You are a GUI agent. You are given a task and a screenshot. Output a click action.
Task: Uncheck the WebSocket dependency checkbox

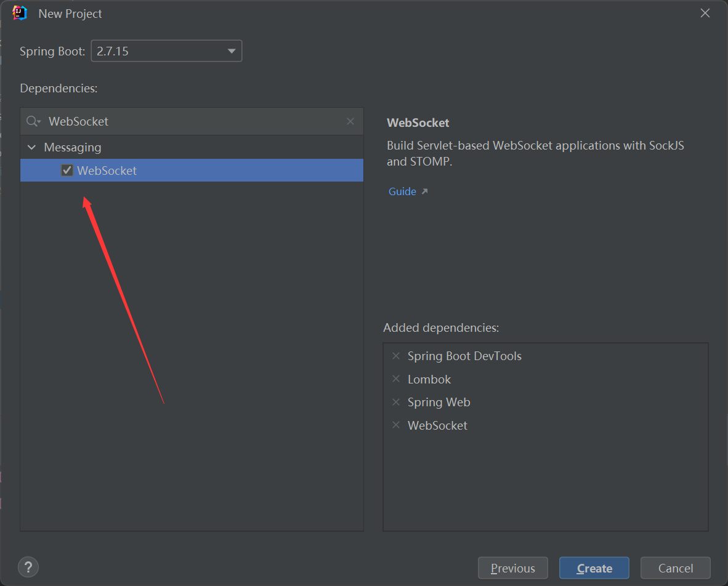(x=67, y=171)
